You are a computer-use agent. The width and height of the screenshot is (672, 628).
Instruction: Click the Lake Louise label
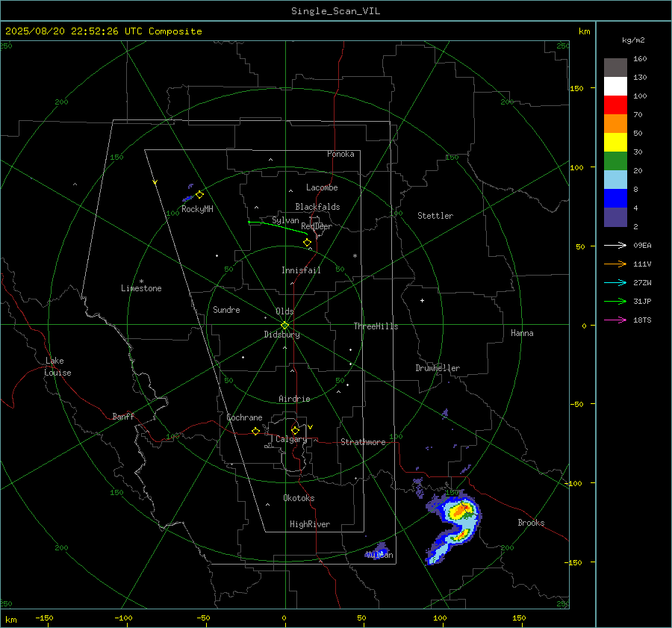click(57, 367)
